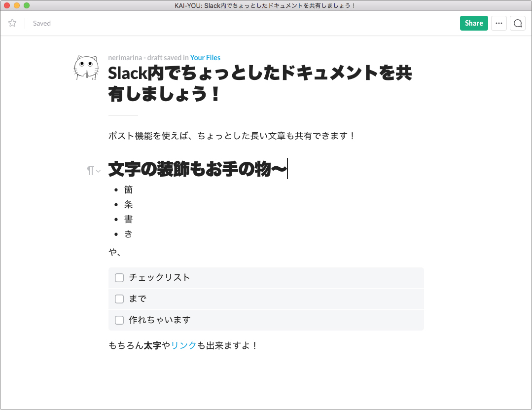Image resolution: width=532 pixels, height=410 pixels.
Task: Close the window with red button
Action: click(7, 5)
